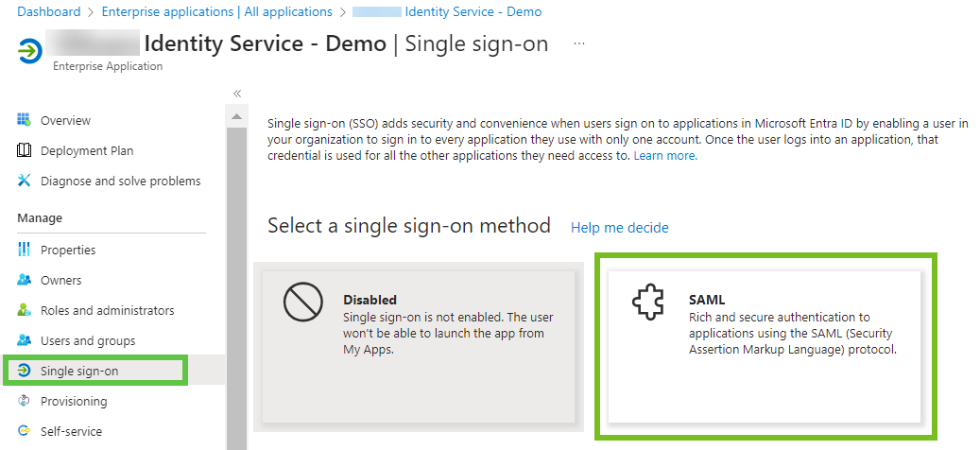980x450 pixels.
Task: Click the Self-service icon
Action: pos(24,431)
